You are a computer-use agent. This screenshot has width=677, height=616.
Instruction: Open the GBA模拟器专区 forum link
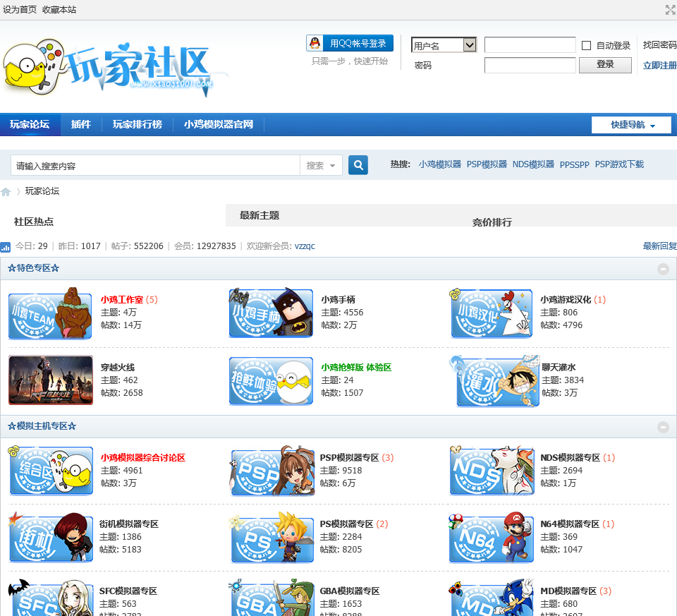pos(350,591)
